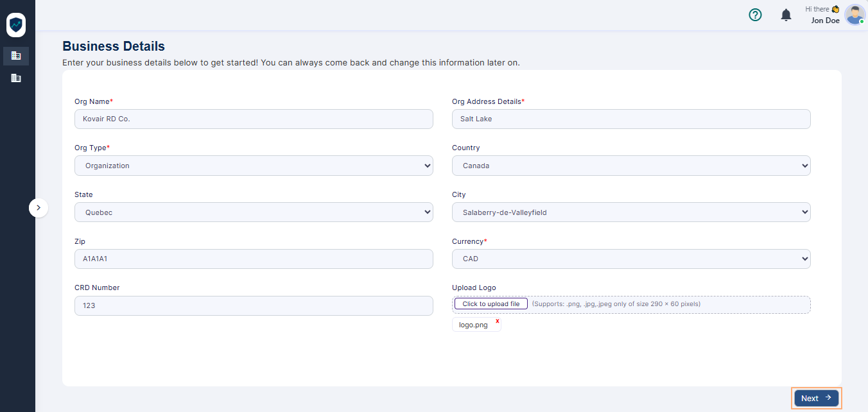Click the uploaded logo.png file chip

pos(473,325)
